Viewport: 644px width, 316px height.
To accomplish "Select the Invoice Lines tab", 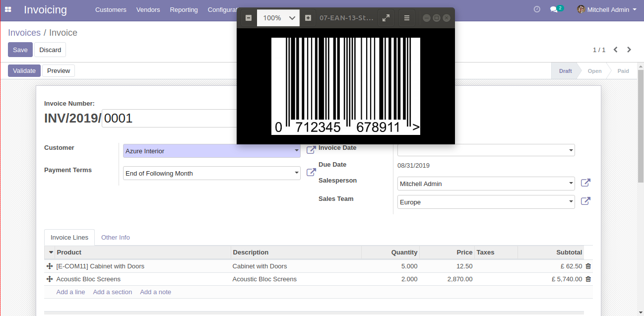I will [x=69, y=237].
